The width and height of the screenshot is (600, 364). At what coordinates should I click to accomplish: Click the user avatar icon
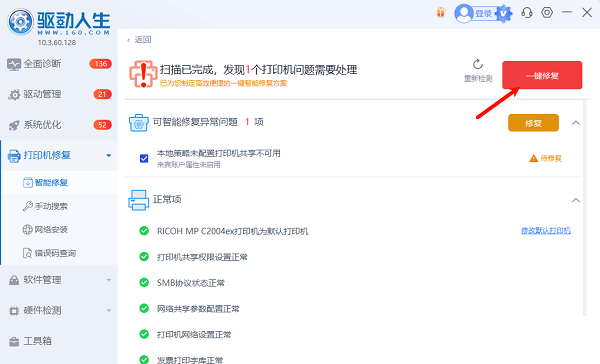coord(464,13)
